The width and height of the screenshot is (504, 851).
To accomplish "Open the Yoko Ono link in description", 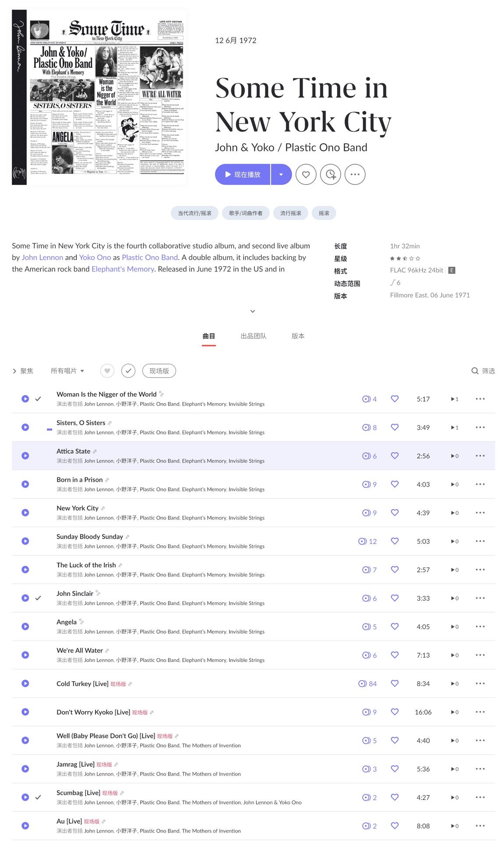I will point(95,258).
